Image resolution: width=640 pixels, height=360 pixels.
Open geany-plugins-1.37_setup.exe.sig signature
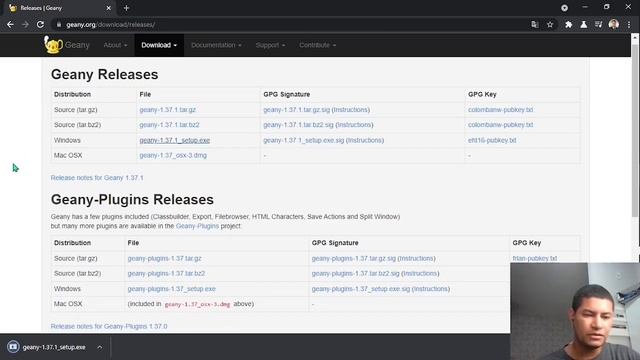[361, 289]
